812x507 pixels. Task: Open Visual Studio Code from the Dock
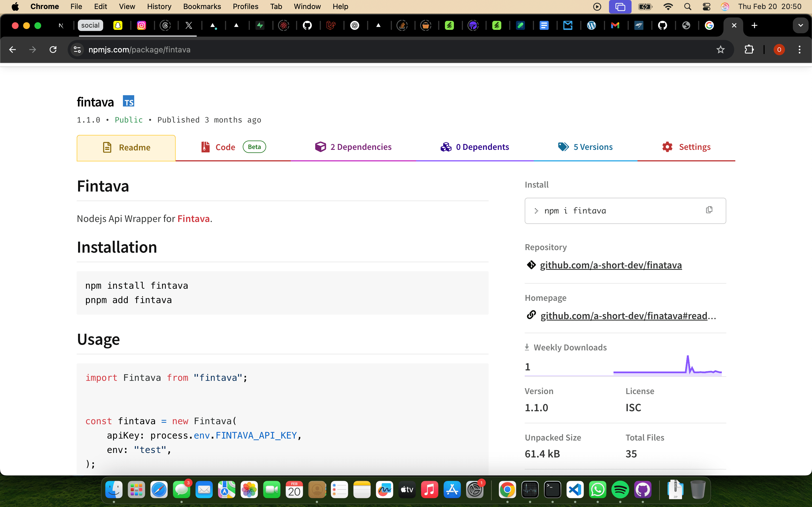[x=575, y=490]
